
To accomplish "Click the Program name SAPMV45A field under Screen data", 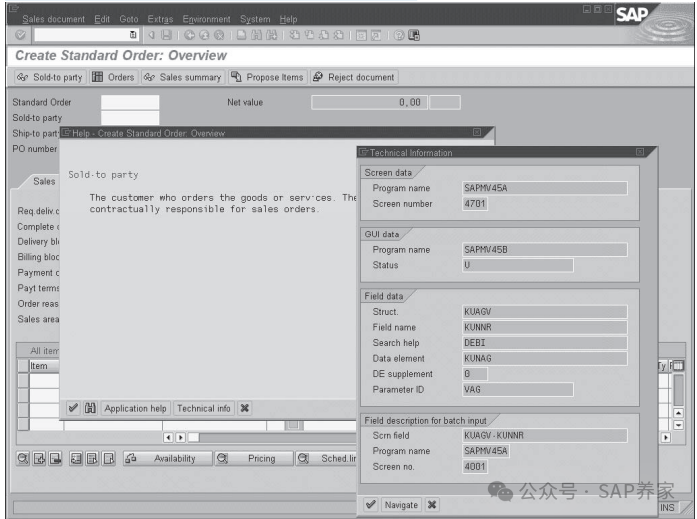I will click(545, 188).
